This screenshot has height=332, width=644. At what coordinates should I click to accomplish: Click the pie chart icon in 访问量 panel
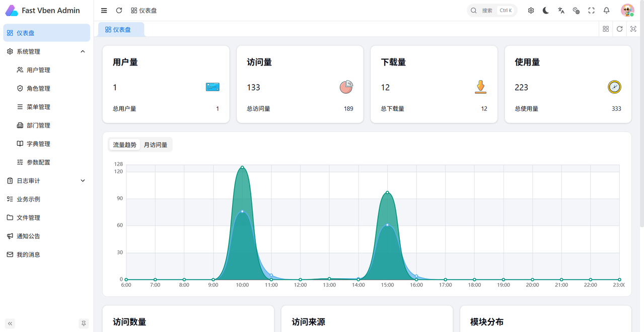click(x=346, y=87)
